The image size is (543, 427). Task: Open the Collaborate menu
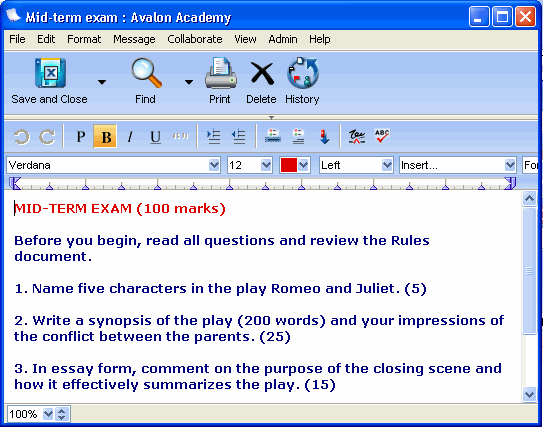click(195, 39)
